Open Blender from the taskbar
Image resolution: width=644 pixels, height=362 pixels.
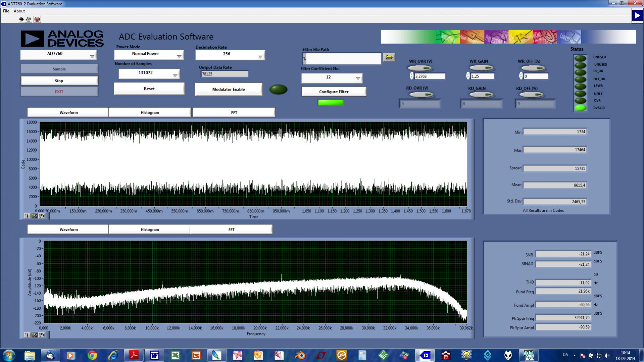click(x=300, y=355)
